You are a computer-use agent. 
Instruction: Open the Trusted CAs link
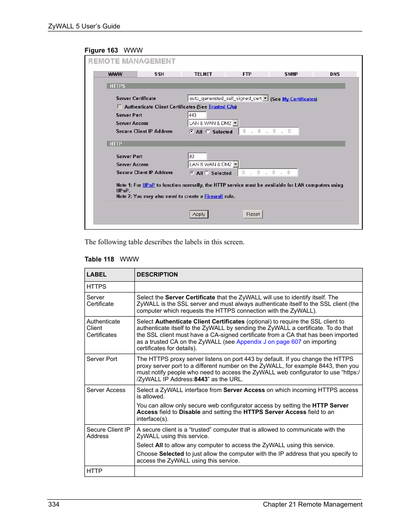click(x=222, y=106)
